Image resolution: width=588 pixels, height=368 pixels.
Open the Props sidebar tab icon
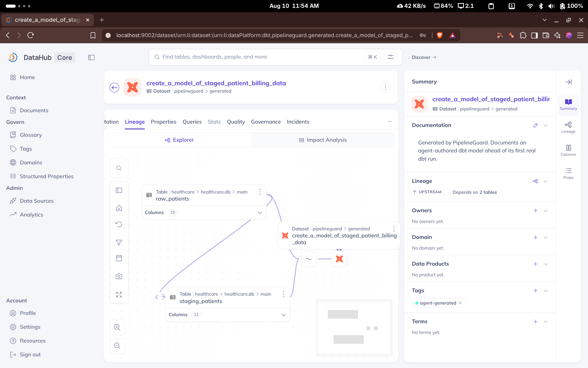point(568,173)
